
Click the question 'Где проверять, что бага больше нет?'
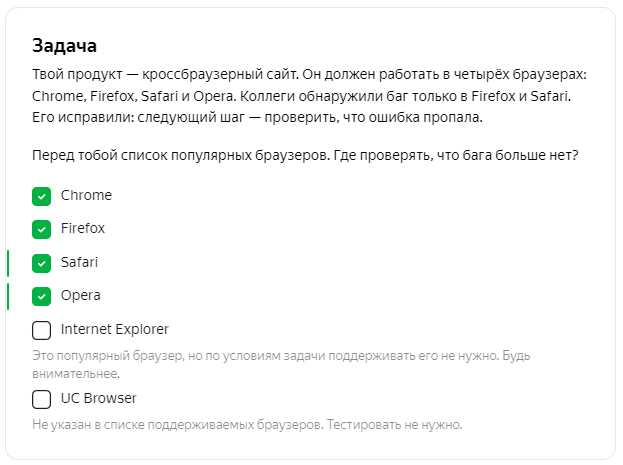pyautogui.click(x=456, y=155)
